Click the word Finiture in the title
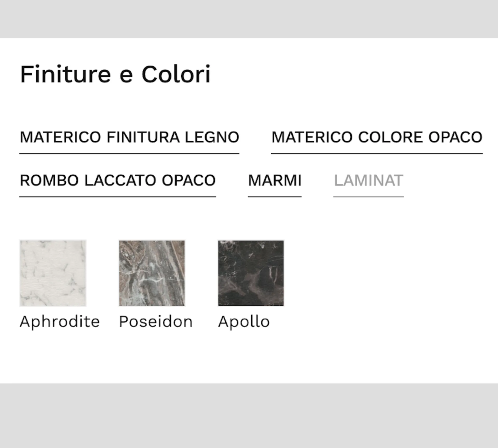 click(x=66, y=74)
